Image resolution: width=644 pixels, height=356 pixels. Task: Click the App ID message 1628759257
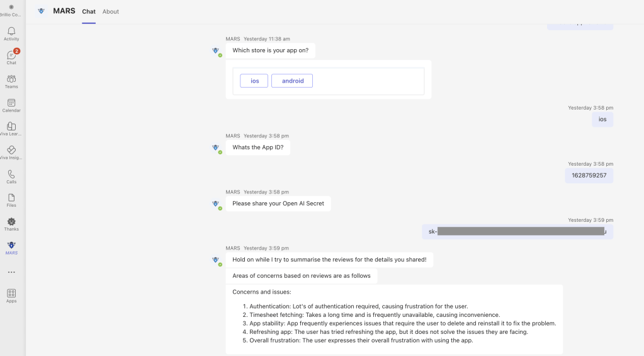pos(589,175)
